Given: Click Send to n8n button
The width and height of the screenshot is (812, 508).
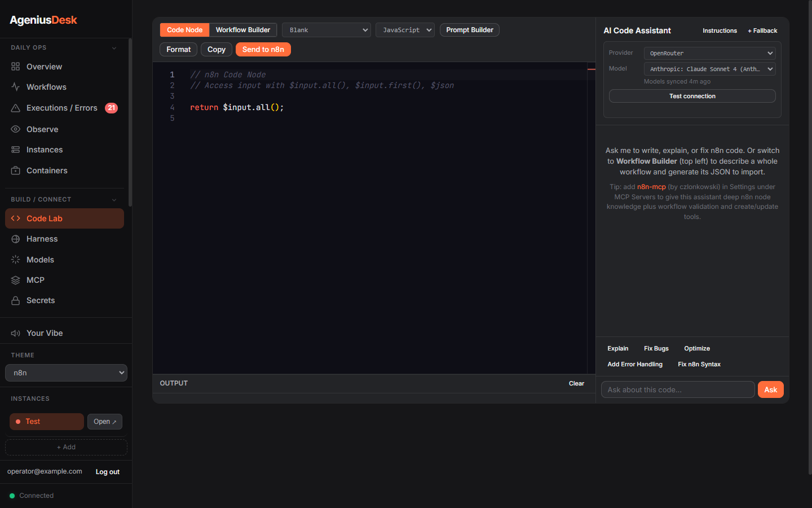Looking at the screenshot, I should click(x=263, y=50).
